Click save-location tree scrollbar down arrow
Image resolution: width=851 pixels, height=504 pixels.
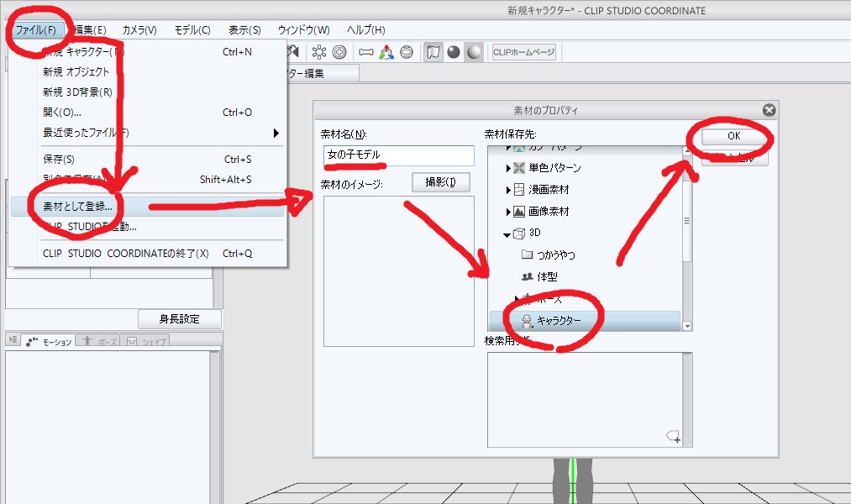[x=687, y=326]
